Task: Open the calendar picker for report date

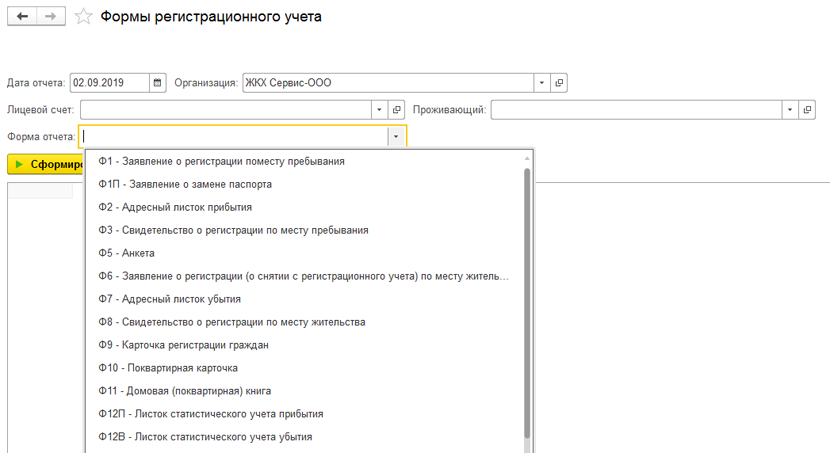Action: 158,83
